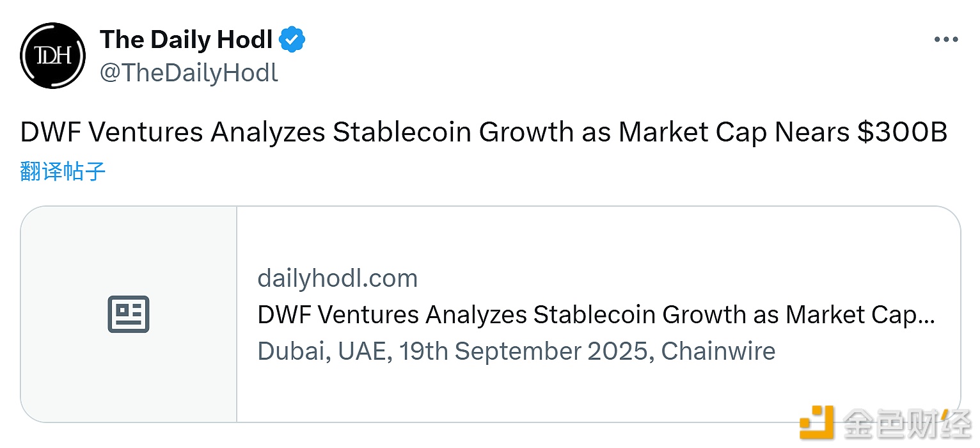Click "19th September 2025" date in card

click(523, 351)
